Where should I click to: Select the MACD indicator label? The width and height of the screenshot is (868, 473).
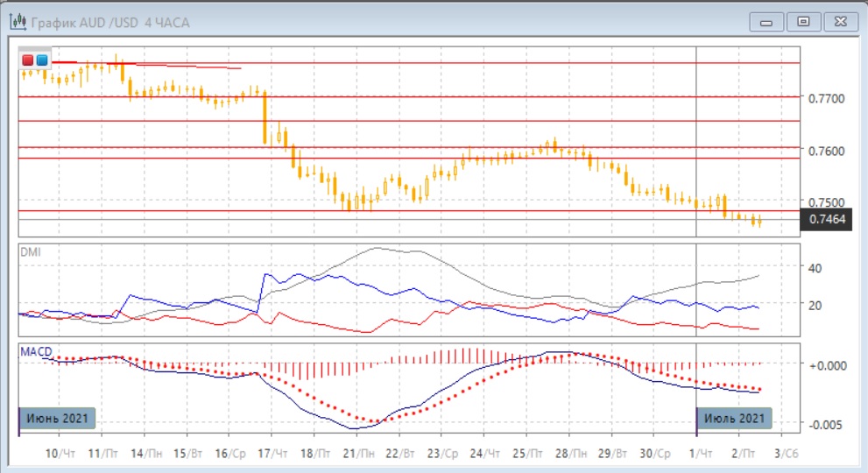click(36, 351)
